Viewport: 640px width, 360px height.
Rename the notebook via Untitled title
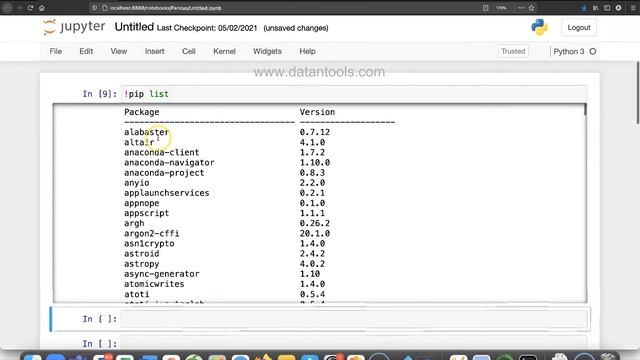pos(134,27)
